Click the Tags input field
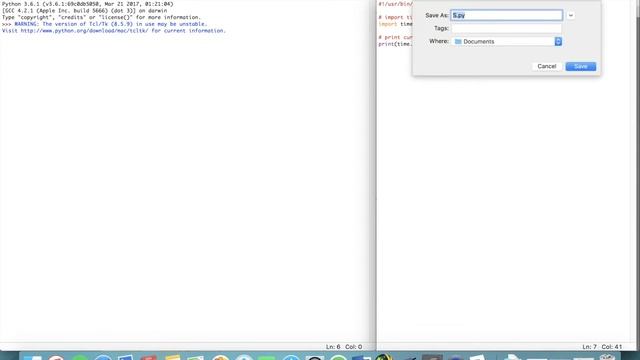Viewport: 640px width, 360px height. click(x=507, y=28)
